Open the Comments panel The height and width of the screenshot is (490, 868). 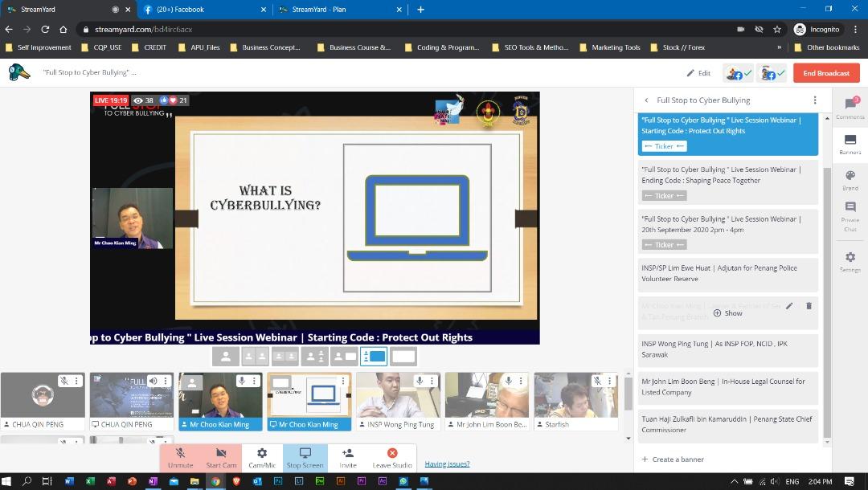coord(850,107)
